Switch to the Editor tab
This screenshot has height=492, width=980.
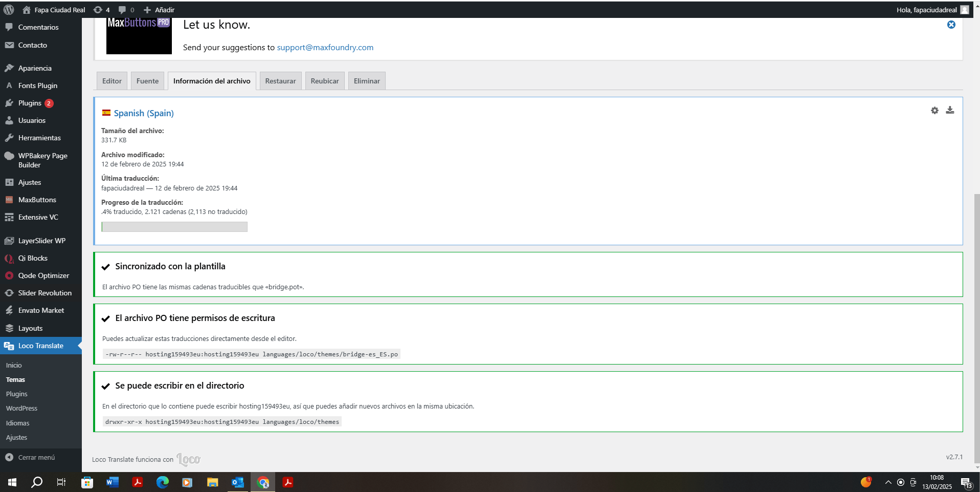(112, 81)
